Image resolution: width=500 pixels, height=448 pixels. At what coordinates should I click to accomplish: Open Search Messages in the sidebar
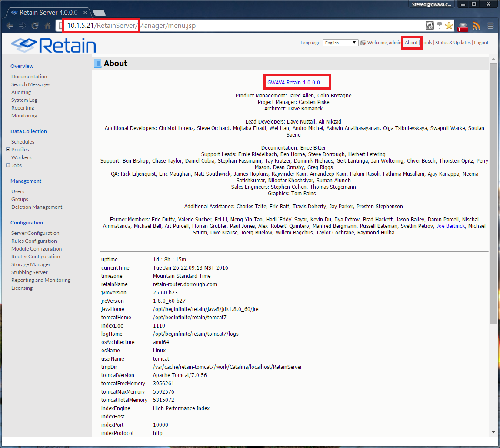tap(30, 84)
